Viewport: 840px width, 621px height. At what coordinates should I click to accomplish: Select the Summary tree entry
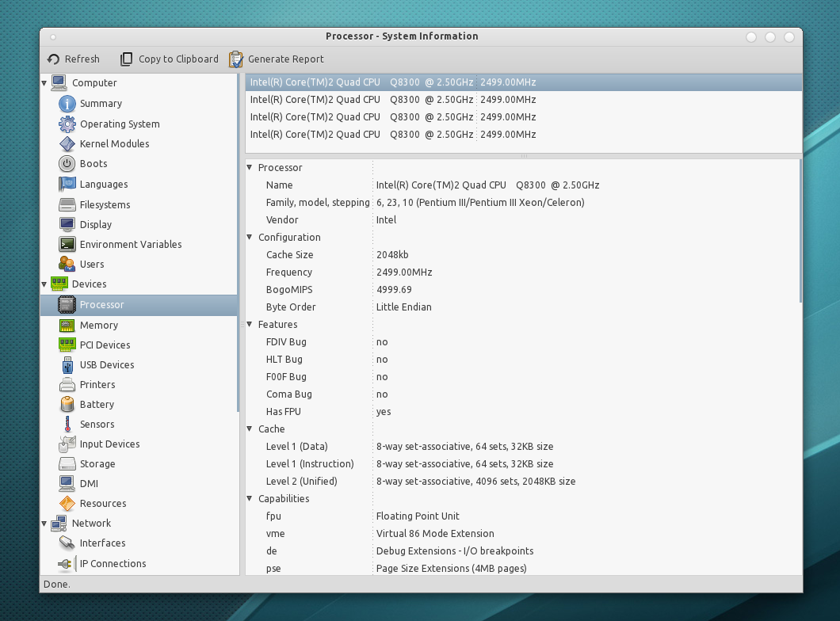[x=101, y=103]
